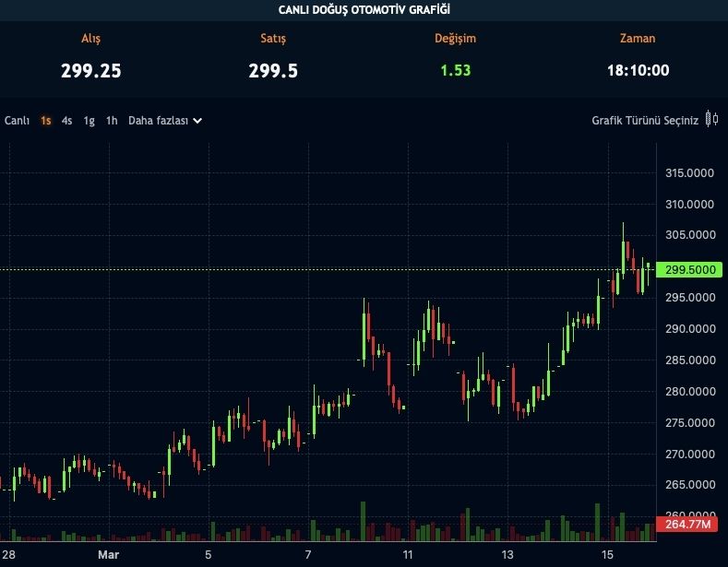
Task: Select the 1s timeframe
Action: (45, 121)
